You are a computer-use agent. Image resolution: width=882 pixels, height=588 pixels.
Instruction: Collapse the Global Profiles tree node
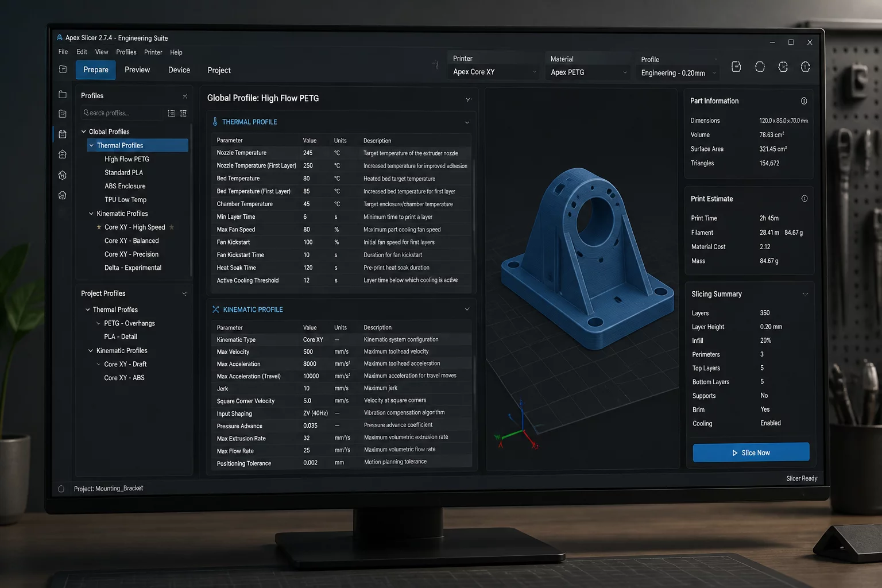[x=84, y=132]
